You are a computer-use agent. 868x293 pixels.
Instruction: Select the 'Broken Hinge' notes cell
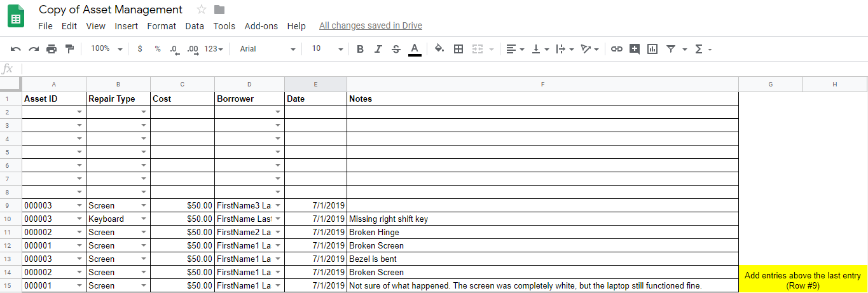(542, 232)
